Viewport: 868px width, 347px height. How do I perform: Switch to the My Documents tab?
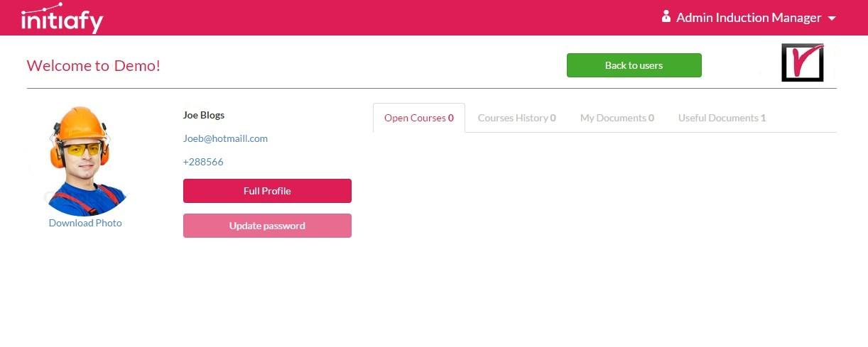[x=617, y=118]
